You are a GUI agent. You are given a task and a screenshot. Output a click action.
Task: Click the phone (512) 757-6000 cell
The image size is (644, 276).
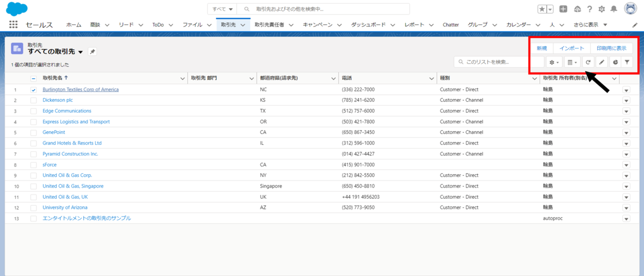tap(358, 111)
